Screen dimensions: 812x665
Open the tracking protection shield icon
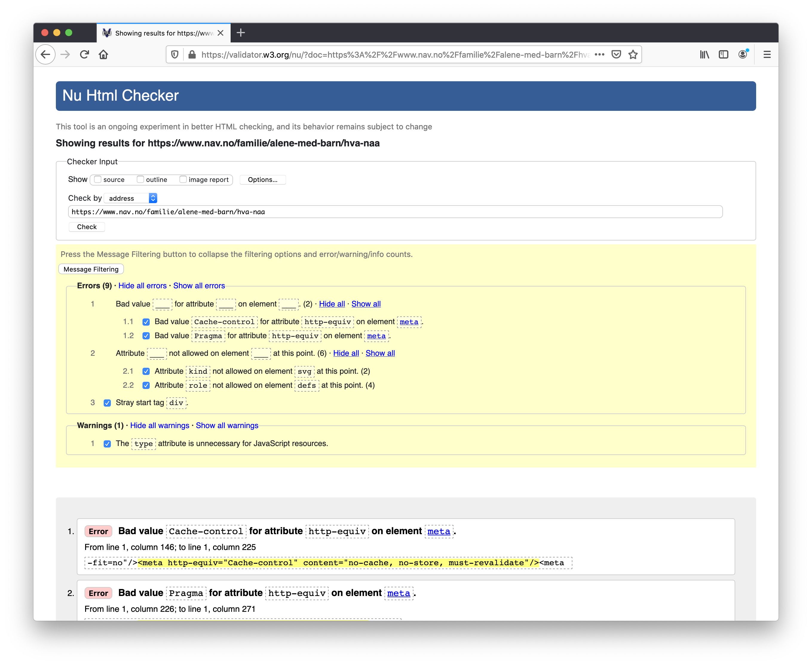175,55
